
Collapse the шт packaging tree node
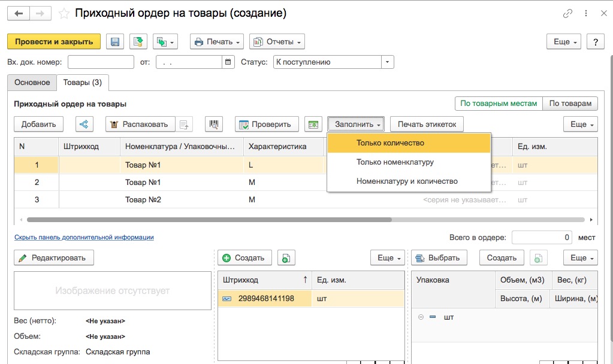[x=421, y=317]
